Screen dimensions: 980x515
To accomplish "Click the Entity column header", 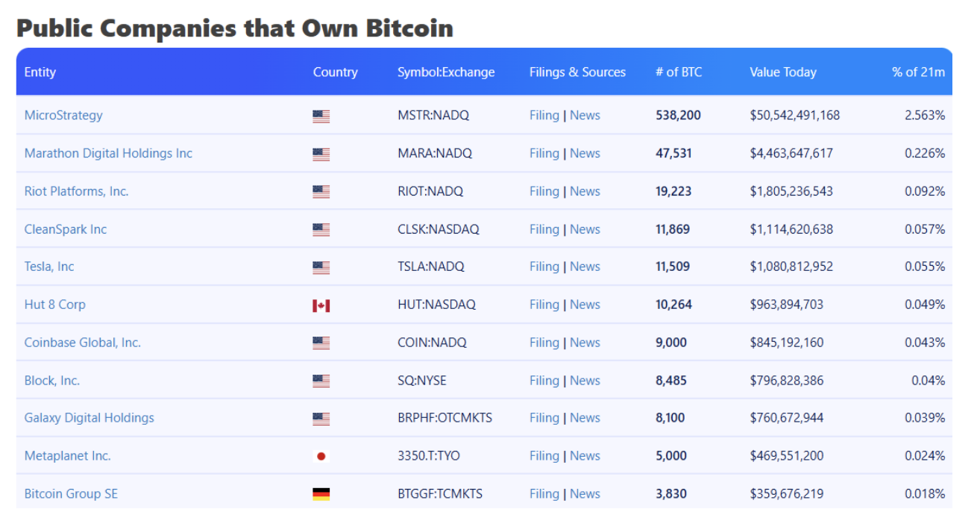I will (40, 72).
